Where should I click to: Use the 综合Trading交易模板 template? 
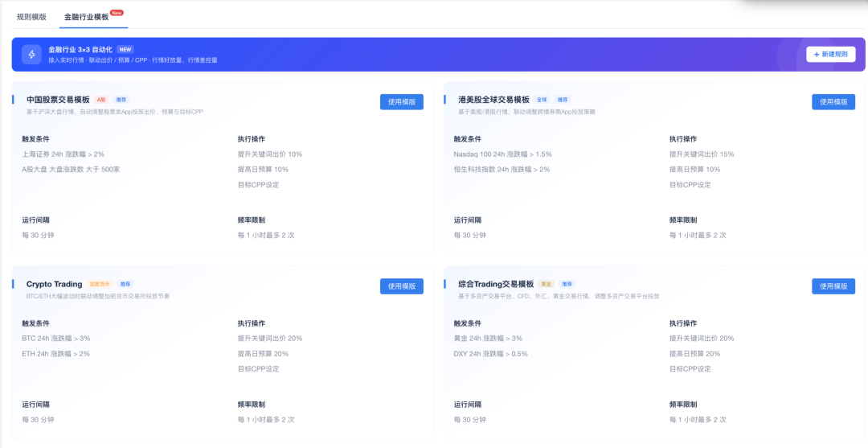click(x=833, y=286)
